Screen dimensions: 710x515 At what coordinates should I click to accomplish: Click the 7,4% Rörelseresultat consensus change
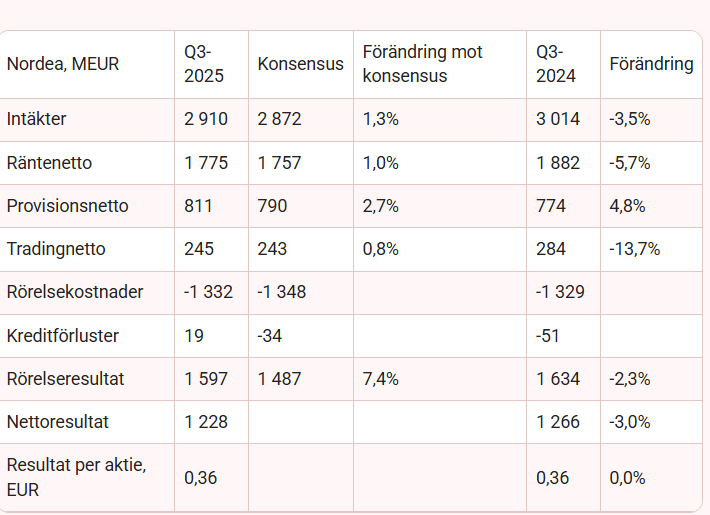coord(381,379)
